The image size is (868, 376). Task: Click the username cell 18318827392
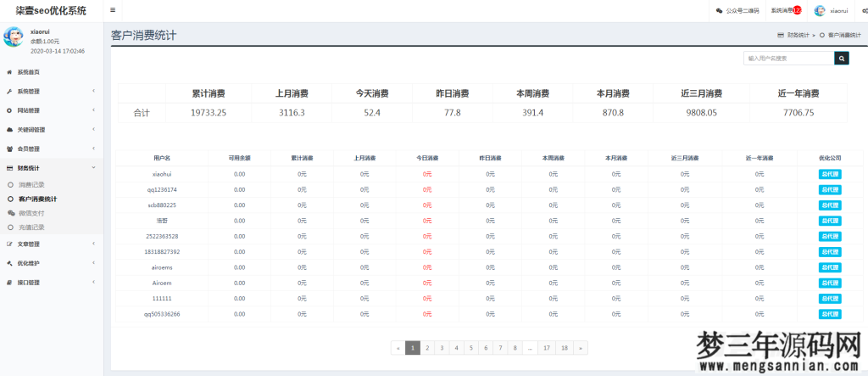coord(162,252)
